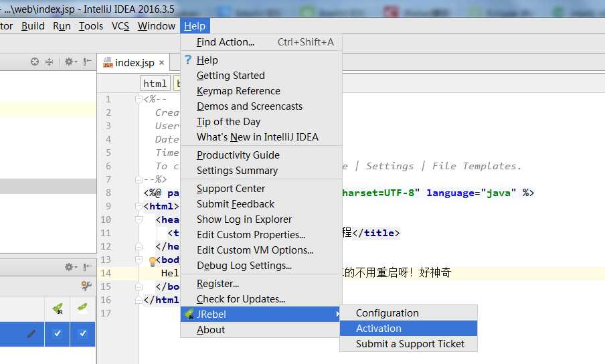Open Getting Started
The height and width of the screenshot is (364, 605).
click(x=261, y=76)
